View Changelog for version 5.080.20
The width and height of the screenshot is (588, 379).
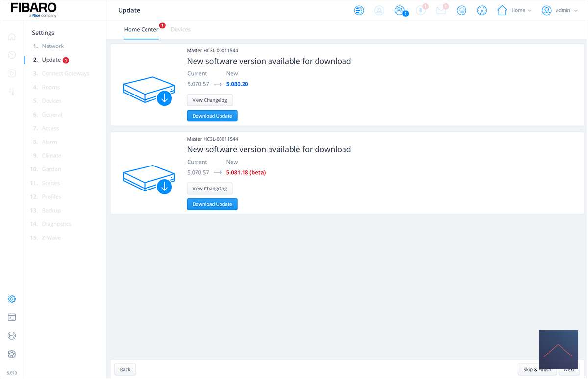pos(210,100)
